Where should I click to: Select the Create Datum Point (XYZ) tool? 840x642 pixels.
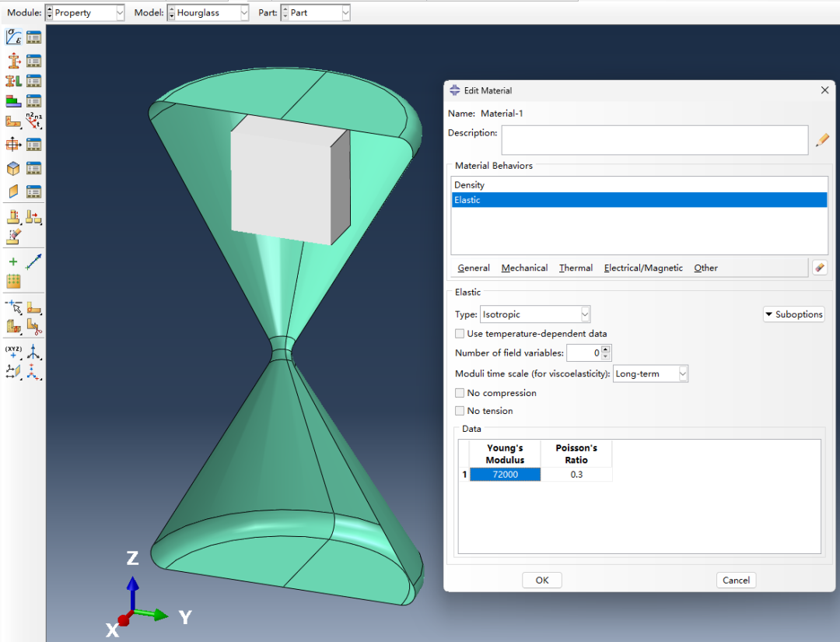13,352
